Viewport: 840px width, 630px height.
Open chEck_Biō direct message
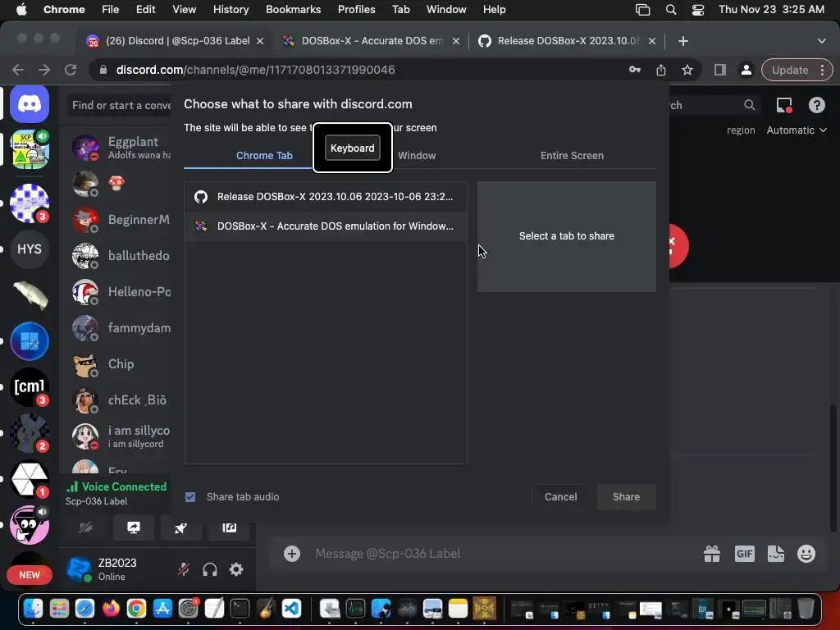119,400
